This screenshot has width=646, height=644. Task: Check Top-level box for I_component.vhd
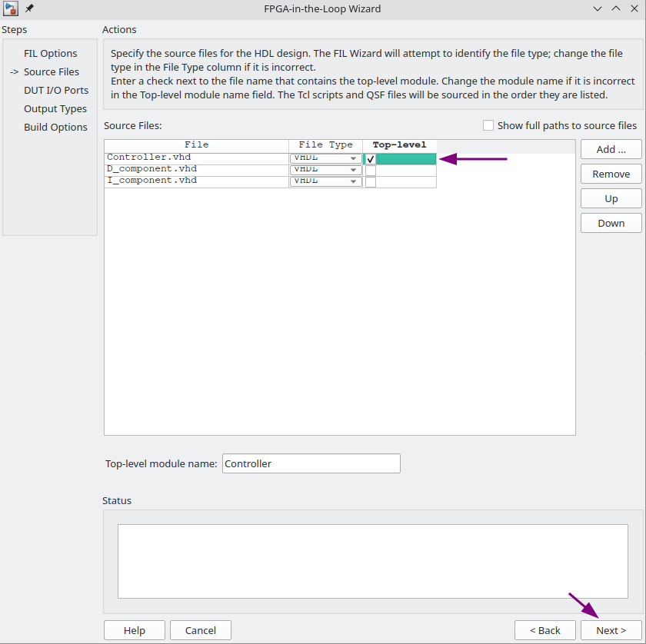pyautogui.click(x=371, y=182)
